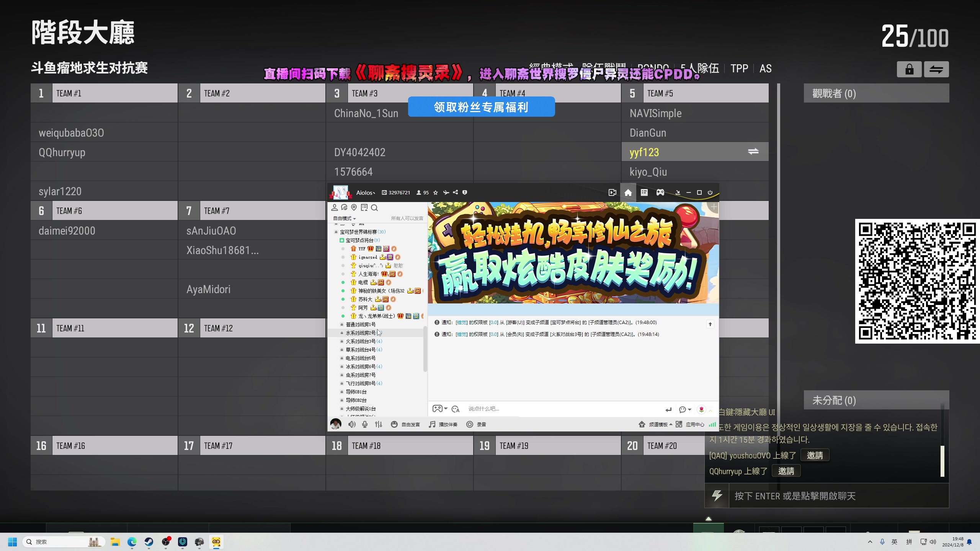This screenshot has height=551, width=980.
Task: Show hidden system tray icons chevron
Action: [870, 542]
